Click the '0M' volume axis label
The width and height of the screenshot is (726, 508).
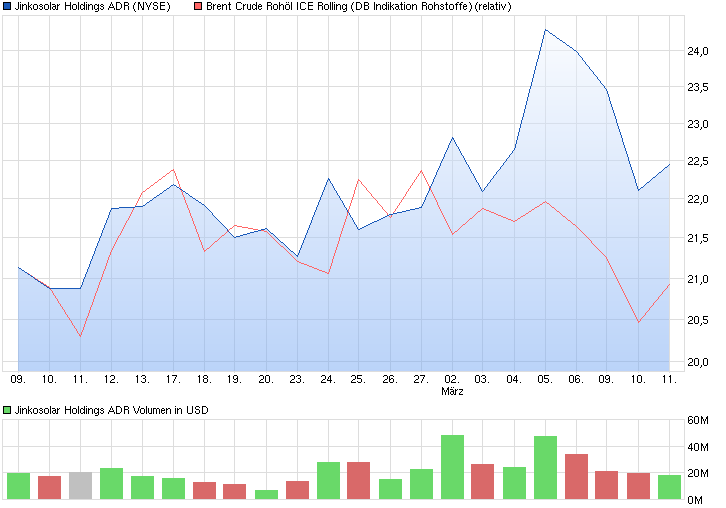point(695,500)
